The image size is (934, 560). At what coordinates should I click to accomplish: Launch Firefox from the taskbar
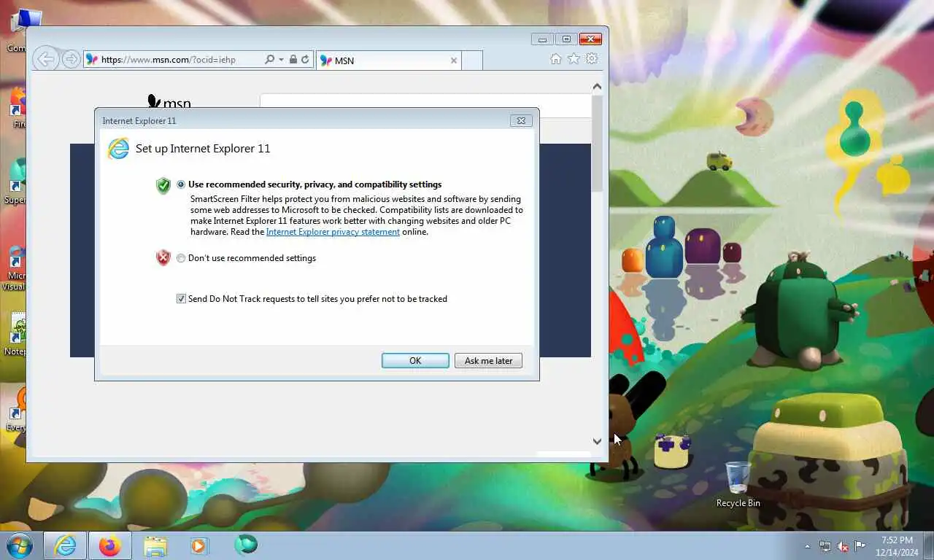click(110, 545)
